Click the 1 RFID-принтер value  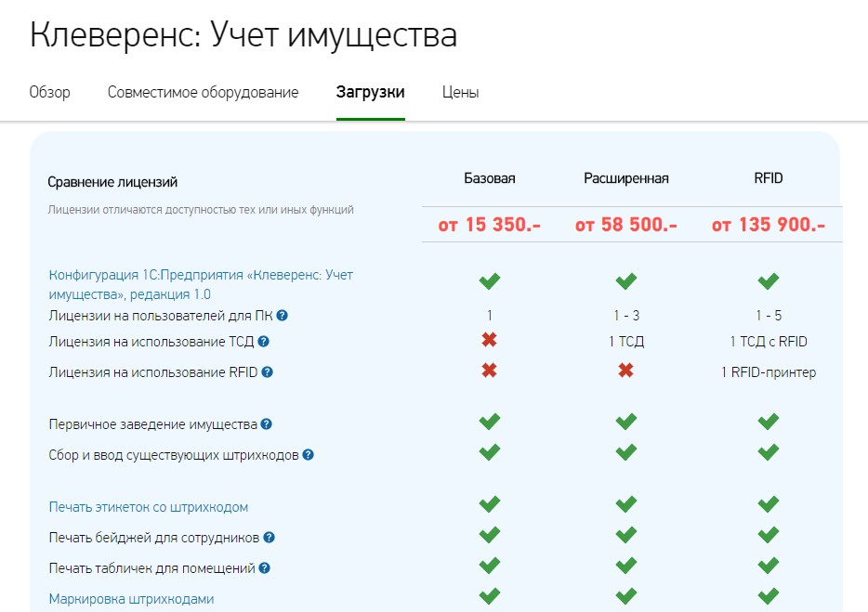click(769, 372)
